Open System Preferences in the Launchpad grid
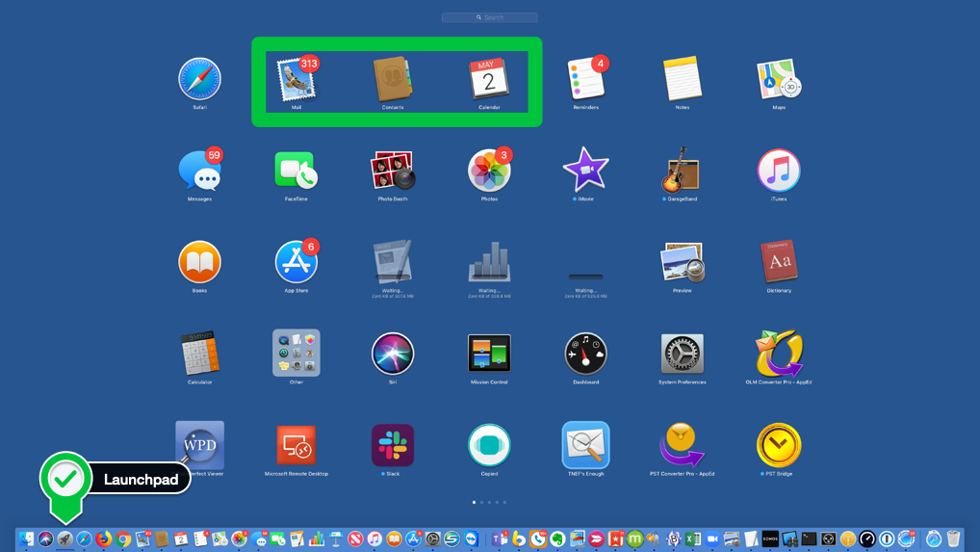 682,354
